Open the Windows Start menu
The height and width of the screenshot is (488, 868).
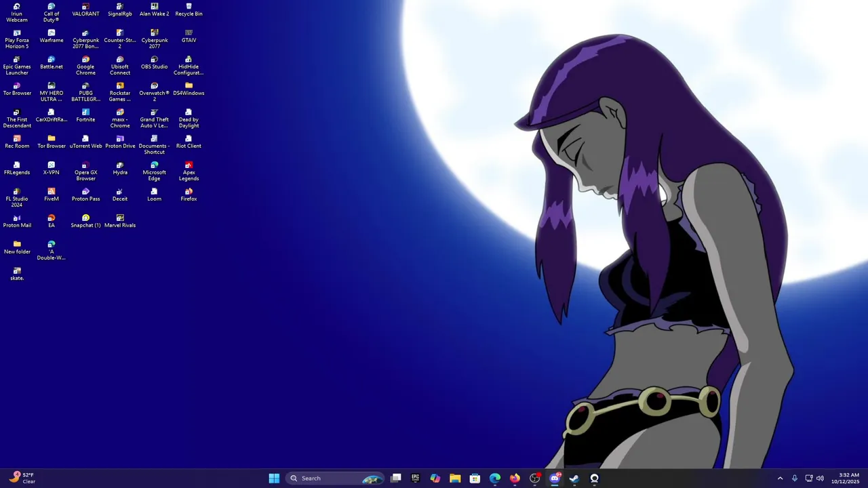[x=274, y=479]
